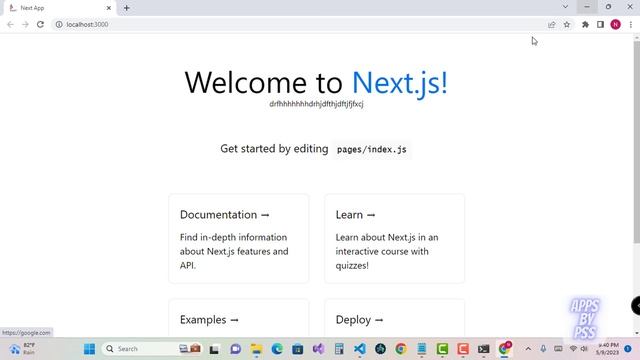Show hidden system tray icons
Image resolution: width=640 pixels, height=360 pixels.
point(528,349)
